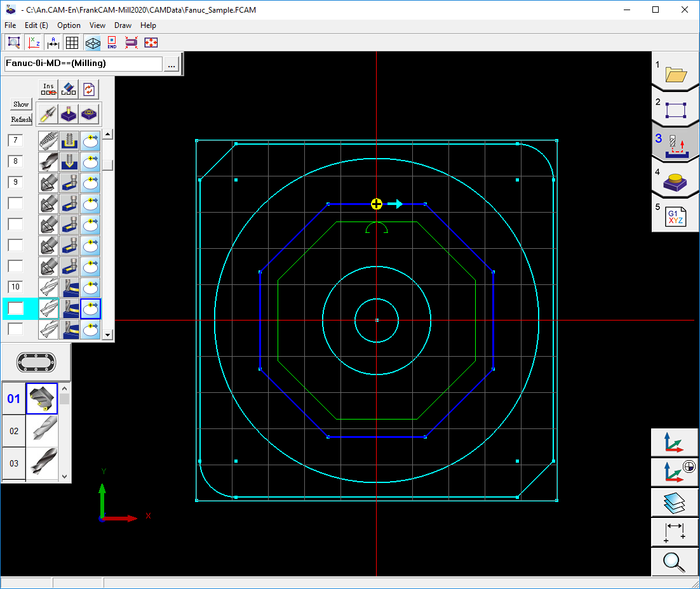Click the tool list scroll-down arrow

[x=65, y=476]
